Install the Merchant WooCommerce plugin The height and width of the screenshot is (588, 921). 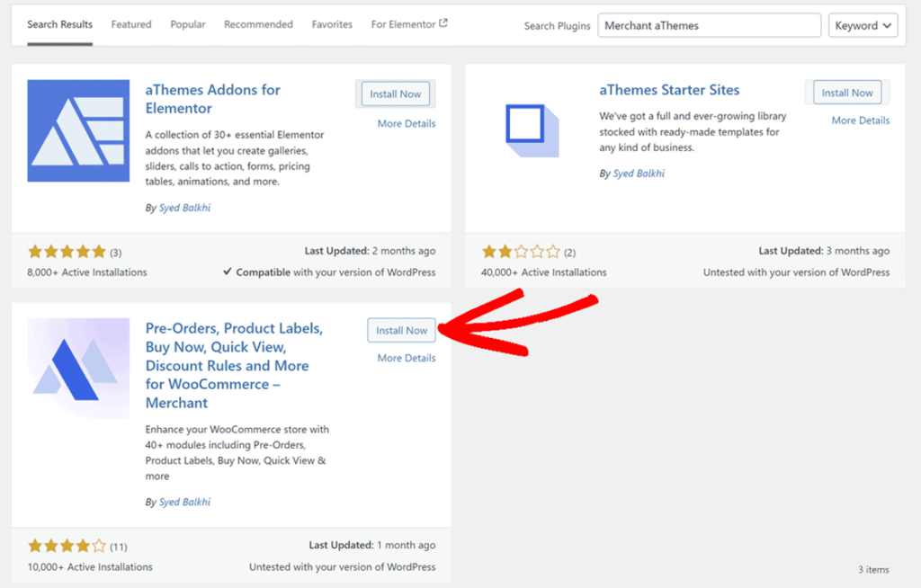pos(401,330)
